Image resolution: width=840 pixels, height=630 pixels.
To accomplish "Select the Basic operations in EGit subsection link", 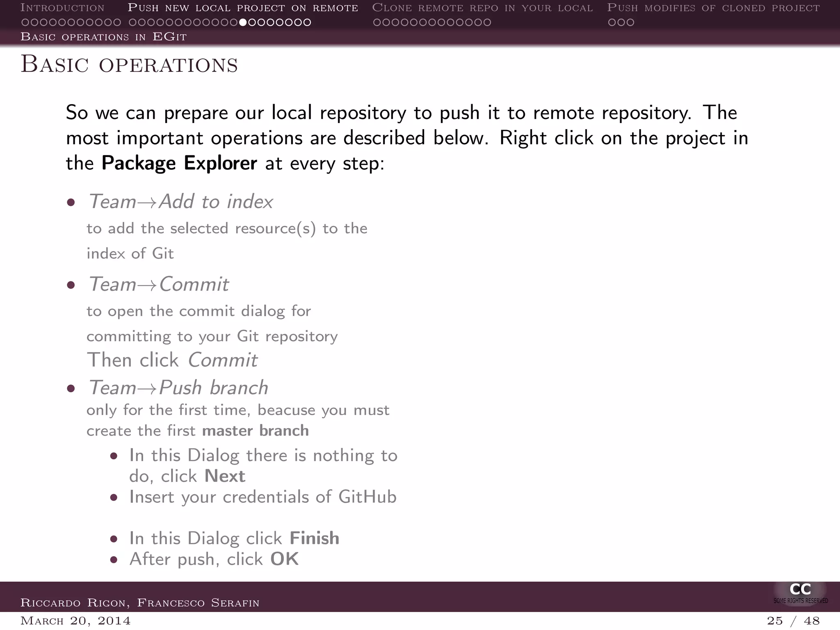I will click(x=104, y=37).
